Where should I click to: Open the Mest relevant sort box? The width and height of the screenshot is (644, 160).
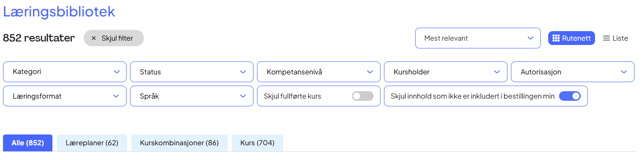pyautogui.click(x=478, y=38)
